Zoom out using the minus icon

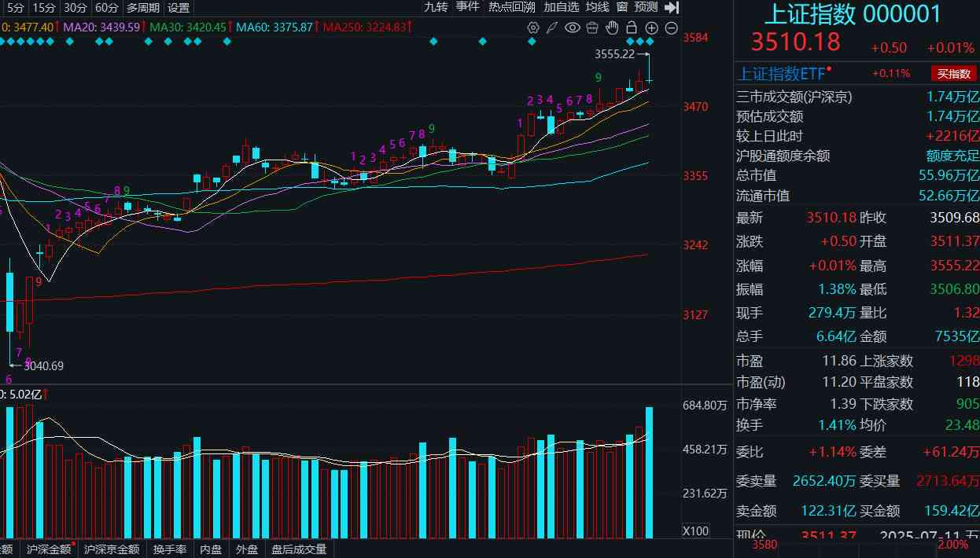pyautogui.click(x=671, y=28)
